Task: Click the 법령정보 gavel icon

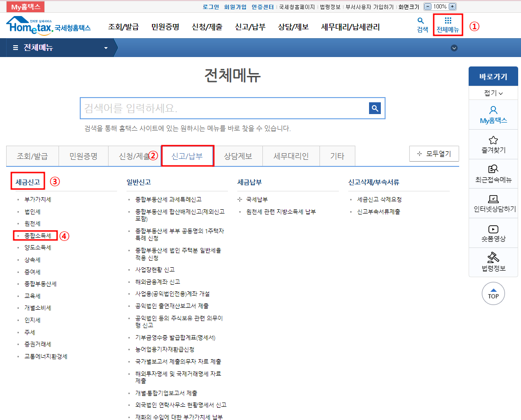Action: 493,260
